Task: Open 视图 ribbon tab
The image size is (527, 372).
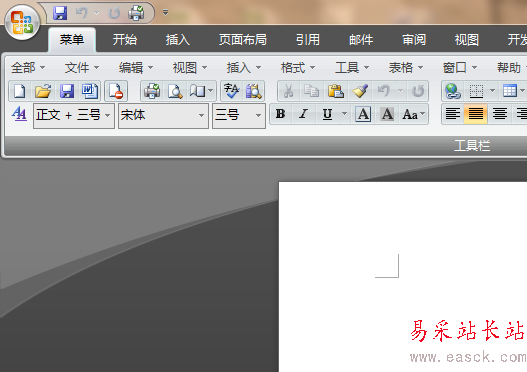Action: tap(467, 40)
